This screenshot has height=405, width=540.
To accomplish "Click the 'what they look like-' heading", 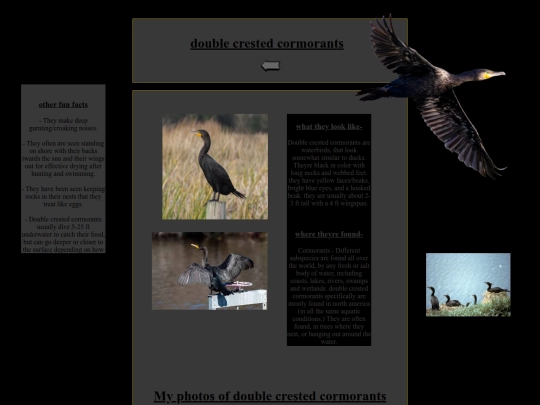I will [x=329, y=126].
